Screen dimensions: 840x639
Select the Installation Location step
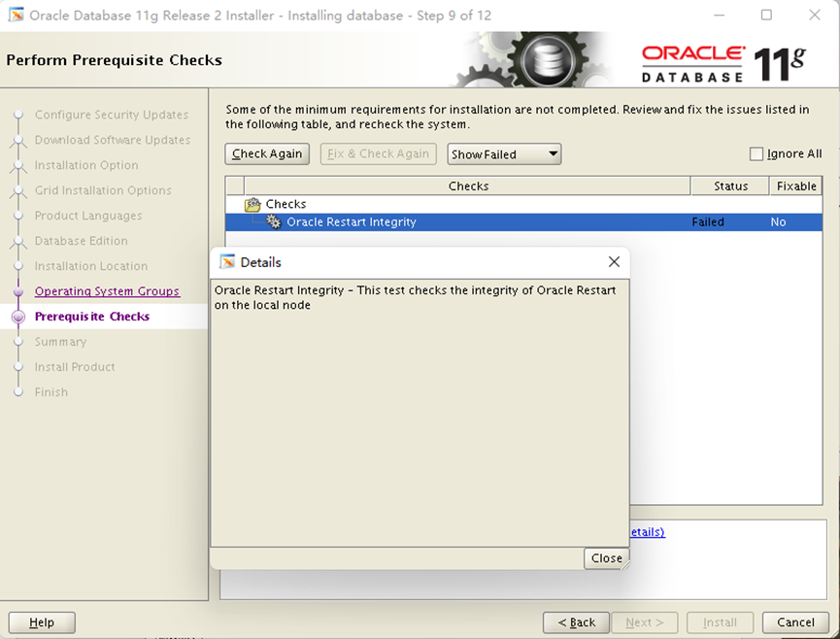pyautogui.click(x=91, y=266)
